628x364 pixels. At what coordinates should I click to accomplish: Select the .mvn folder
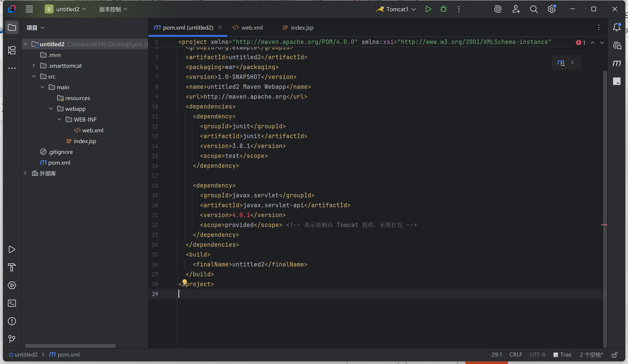[x=50, y=55]
